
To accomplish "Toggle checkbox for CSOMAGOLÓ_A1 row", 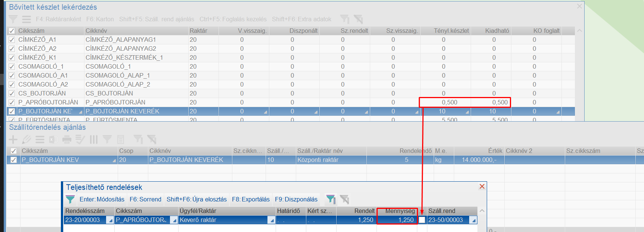I will pyautogui.click(x=12, y=75).
